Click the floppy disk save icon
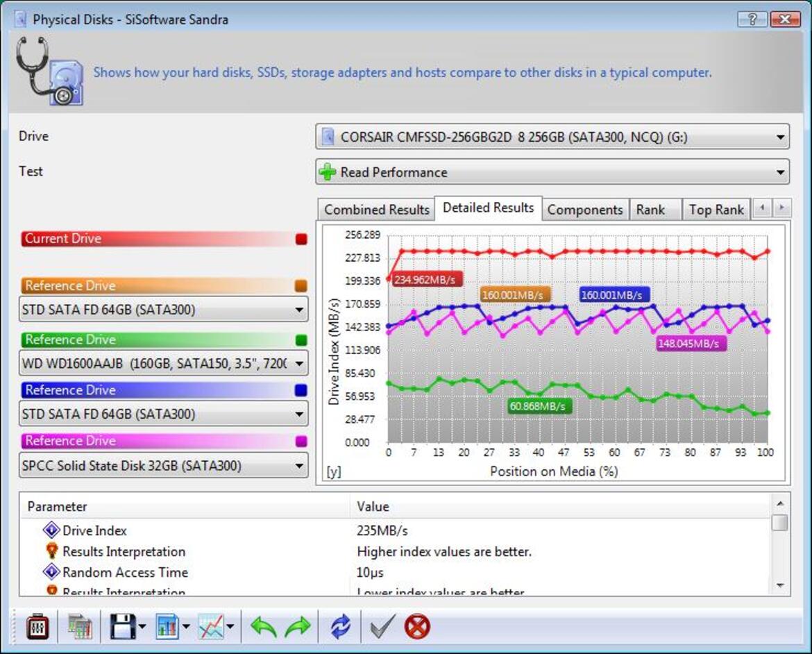This screenshot has width=812, height=654. 122,627
